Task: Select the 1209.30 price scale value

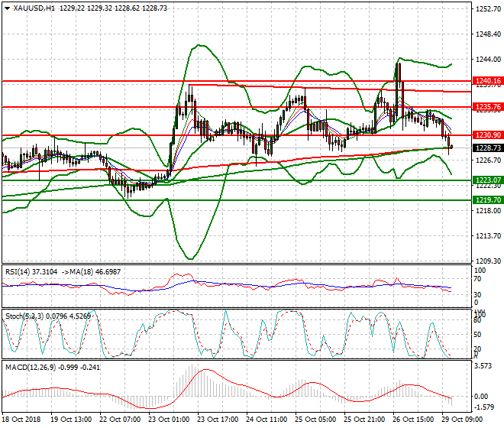Action: pyautogui.click(x=488, y=261)
